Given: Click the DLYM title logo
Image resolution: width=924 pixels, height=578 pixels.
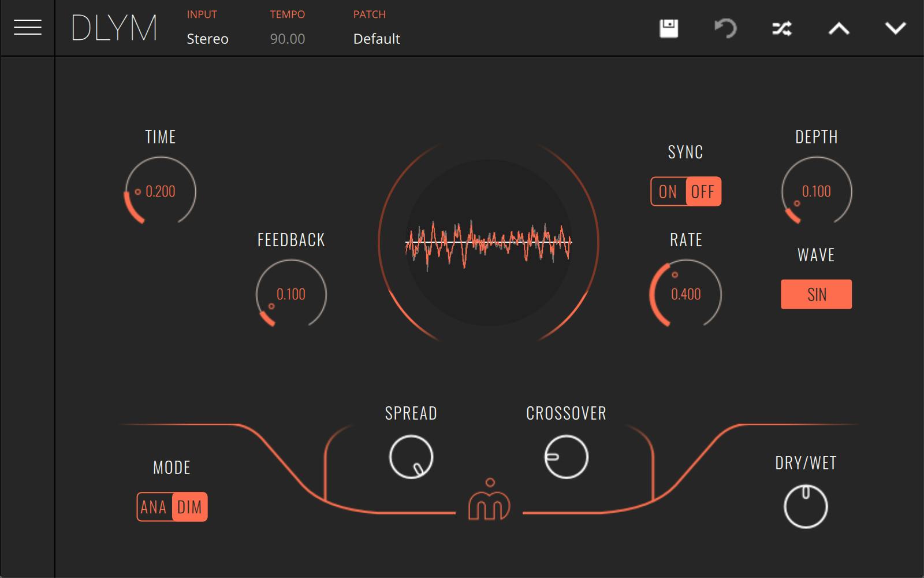Looking at the screenshot, I should (113, 27).
